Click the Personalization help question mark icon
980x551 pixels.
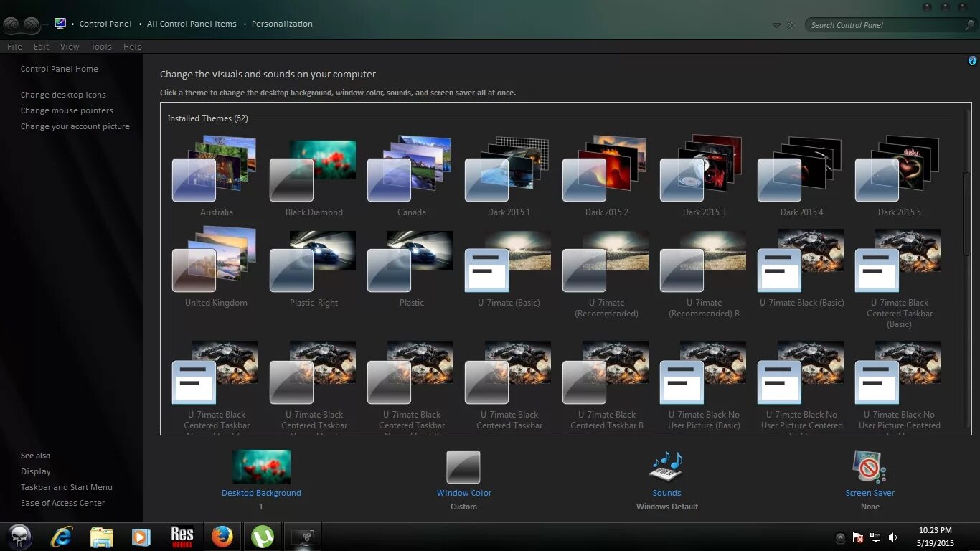(973, 61)
